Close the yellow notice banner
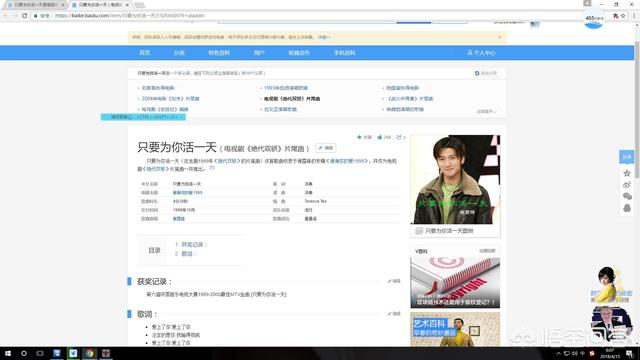The image size is (640, 360). tap(500, 37)
